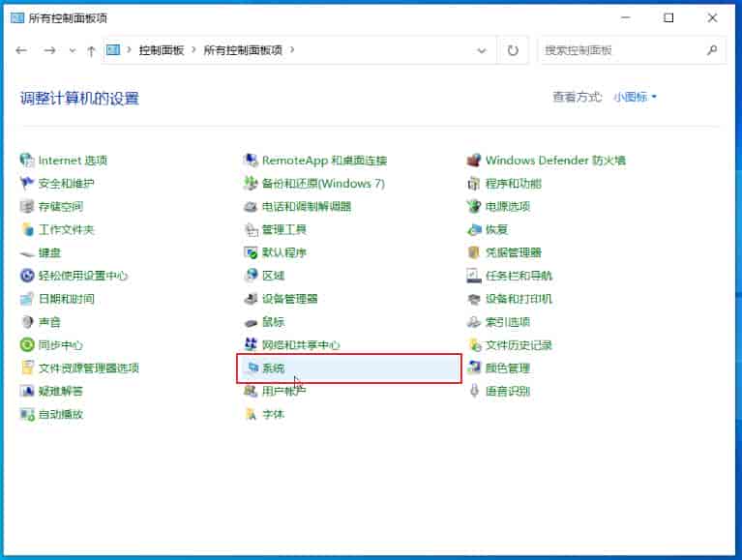Open the 索引选项 icon
Viewport: 742px width, 560px height.
pyautogui.click(x=474, y=322)
